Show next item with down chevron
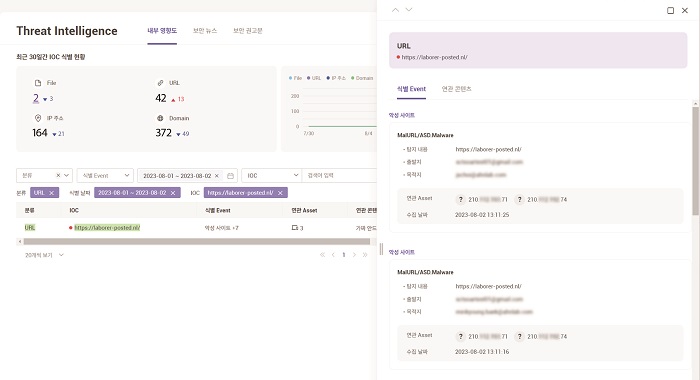700x380 pixels. point(409,10)
